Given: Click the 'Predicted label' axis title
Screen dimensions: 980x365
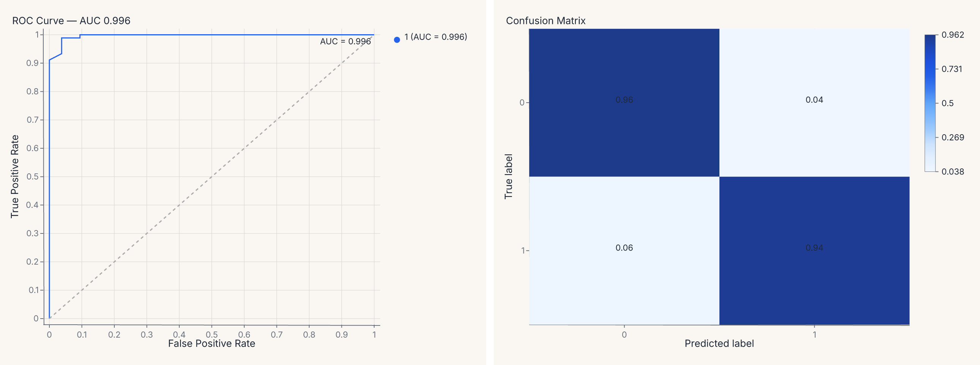Looking at the screenshot, I should pyautogui.click(x=719, y=344).
